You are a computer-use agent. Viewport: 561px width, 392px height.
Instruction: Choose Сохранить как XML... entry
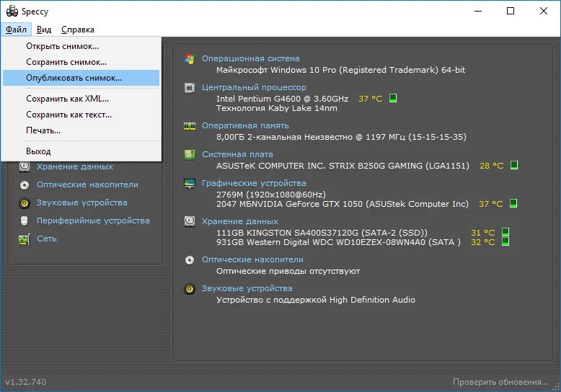pyautogui.click(x=81, y=99)
